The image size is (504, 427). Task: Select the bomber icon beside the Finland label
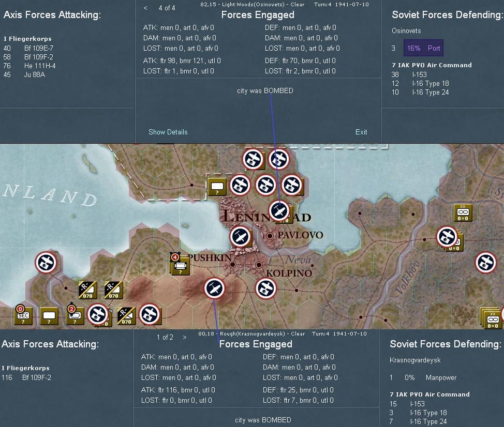[x=46, y=263]
